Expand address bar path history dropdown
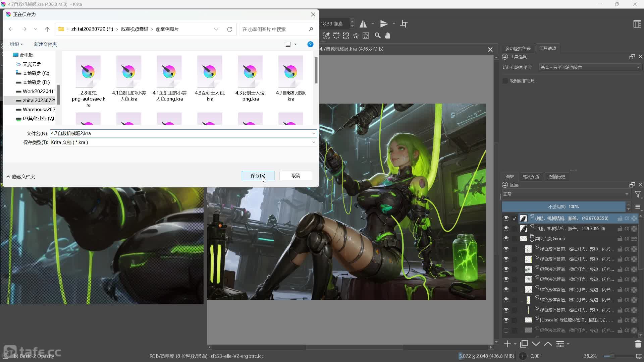The height and width of the screenshot is (362, 644). pos(216,29)
